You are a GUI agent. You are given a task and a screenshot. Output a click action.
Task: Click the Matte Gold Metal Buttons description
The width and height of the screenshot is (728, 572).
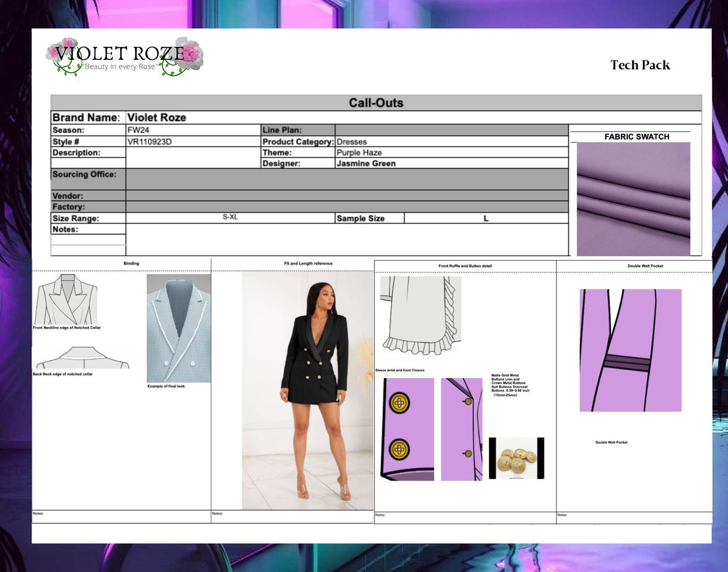[x=510, y=385]
